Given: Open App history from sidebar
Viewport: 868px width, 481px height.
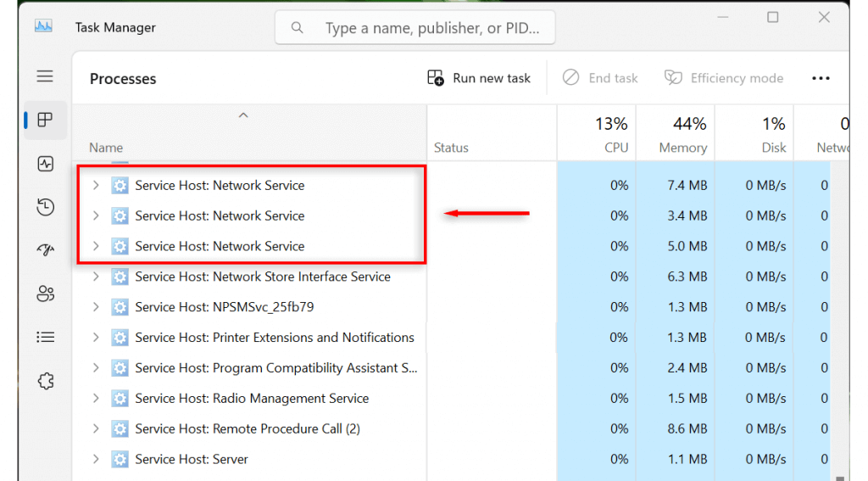Looking at the screenshot, I should (45, 207).
